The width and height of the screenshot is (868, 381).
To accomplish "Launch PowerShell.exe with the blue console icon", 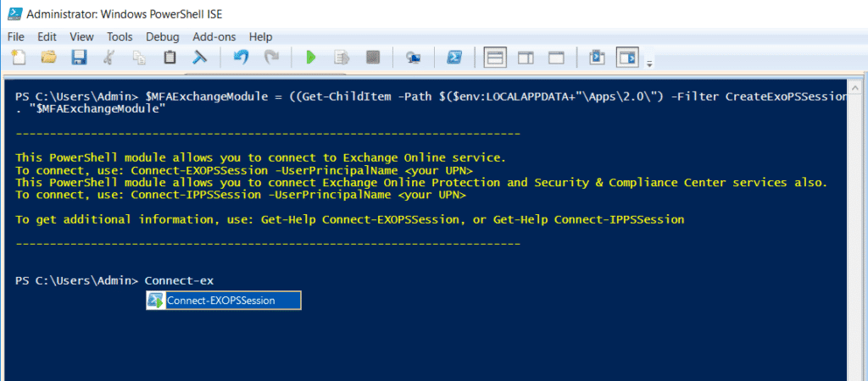I will [455, 57].
